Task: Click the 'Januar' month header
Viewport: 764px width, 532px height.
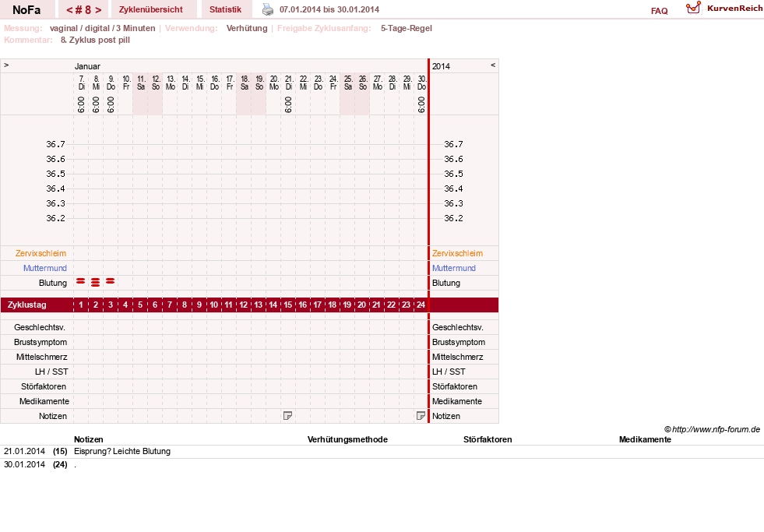Action: coord(87,66)
